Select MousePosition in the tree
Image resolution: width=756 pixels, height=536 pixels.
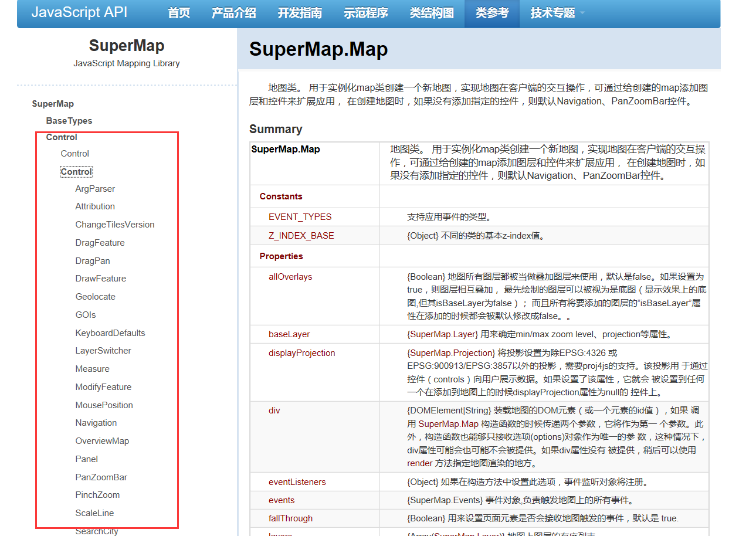pyautogui.click(x=104, y=405)
